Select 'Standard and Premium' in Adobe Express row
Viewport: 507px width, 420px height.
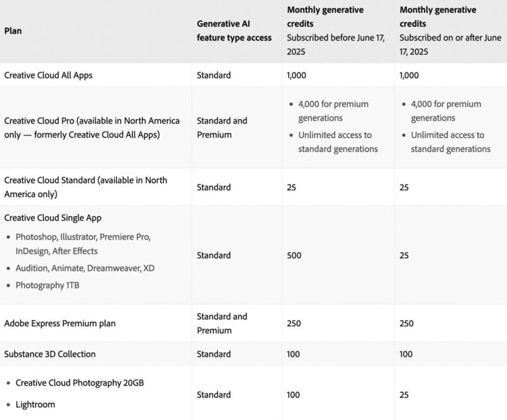[222, 323]
